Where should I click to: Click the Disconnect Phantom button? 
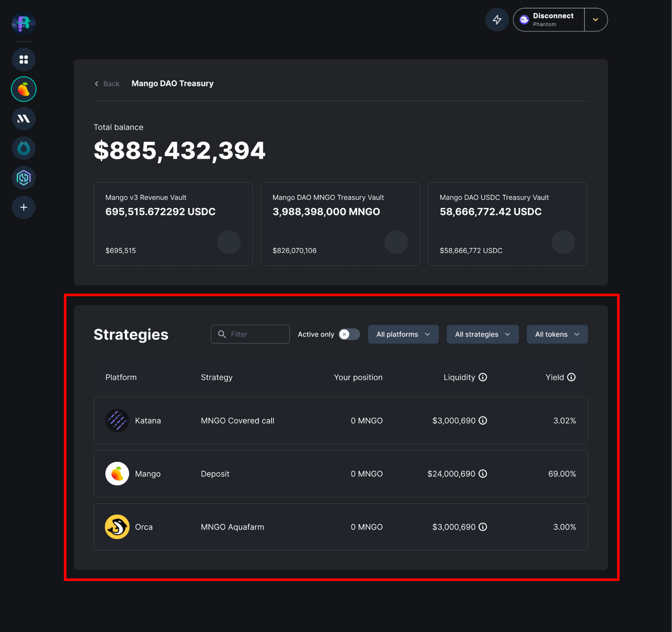coord(549,19)
